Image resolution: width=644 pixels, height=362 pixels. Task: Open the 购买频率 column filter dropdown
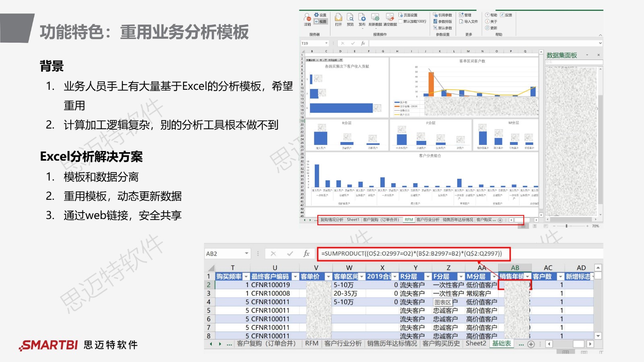pos(246,277)
